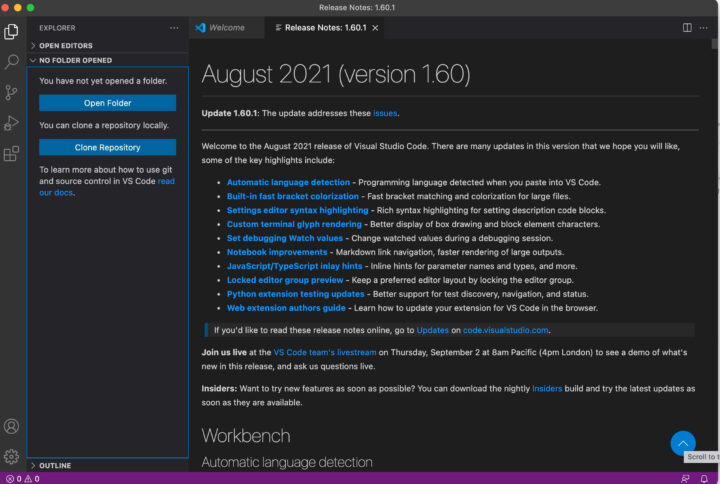Open the Search view icon
720x484 pixels.
click(11, 62)
